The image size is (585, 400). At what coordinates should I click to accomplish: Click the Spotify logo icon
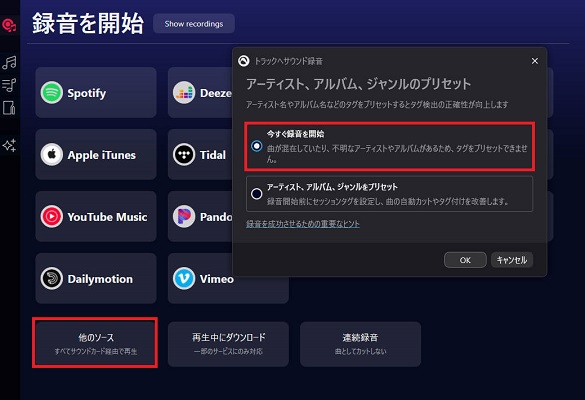click(x=51, y=93)
